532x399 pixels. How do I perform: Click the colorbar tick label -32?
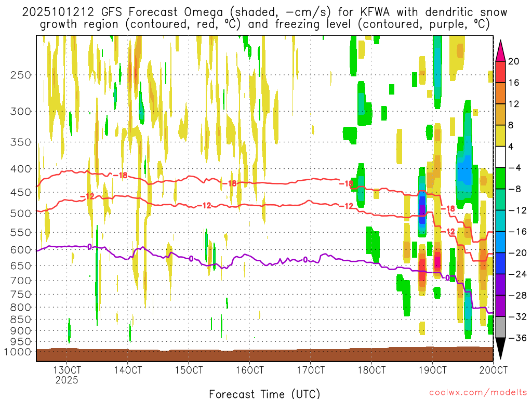(517, 317)
